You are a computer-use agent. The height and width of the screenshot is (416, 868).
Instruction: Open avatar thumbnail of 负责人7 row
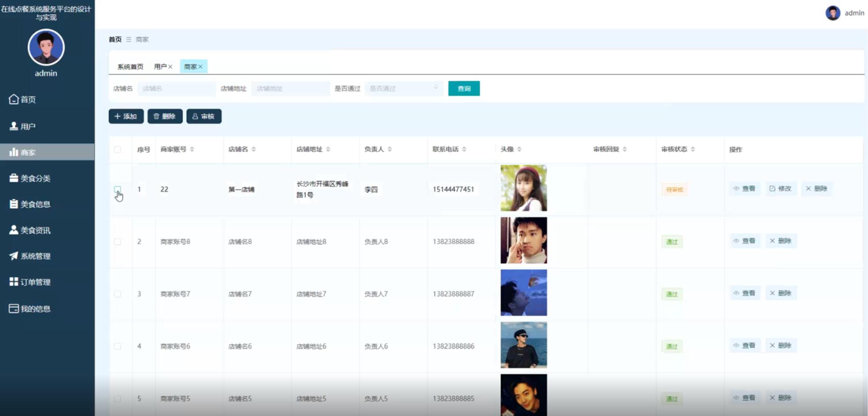coord(523,293)
